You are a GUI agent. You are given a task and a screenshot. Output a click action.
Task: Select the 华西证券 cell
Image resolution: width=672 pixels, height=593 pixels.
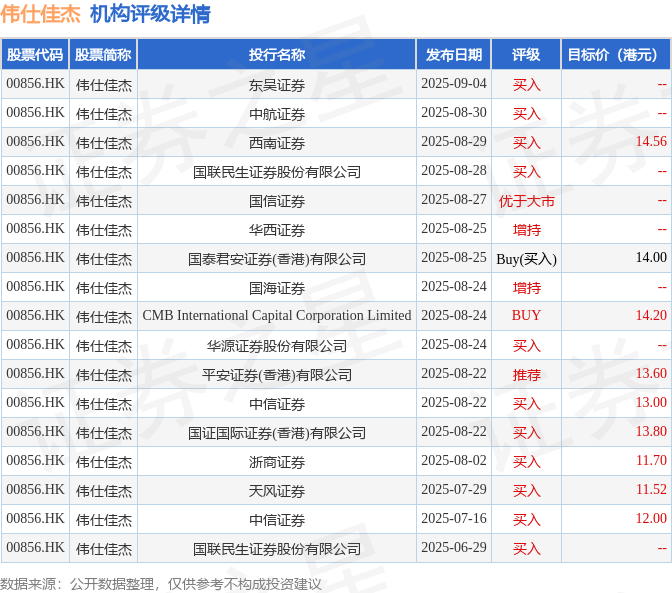pos(277,230)
